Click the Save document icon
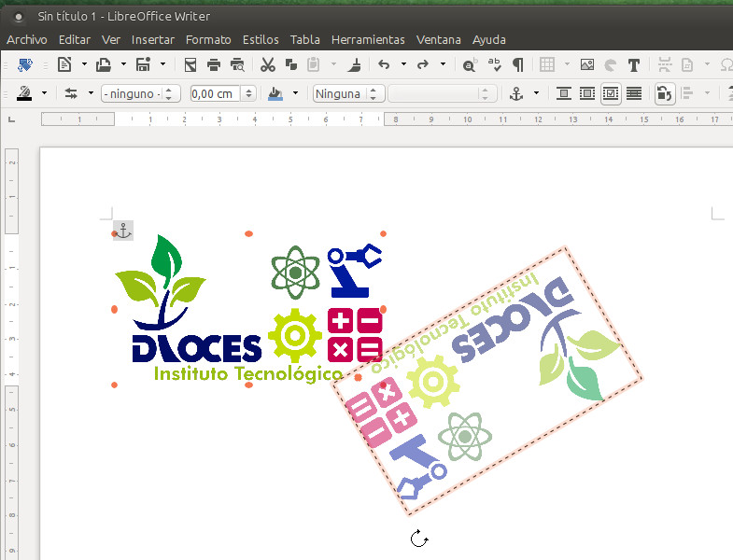The image size is (733, 560). [143, 64]
